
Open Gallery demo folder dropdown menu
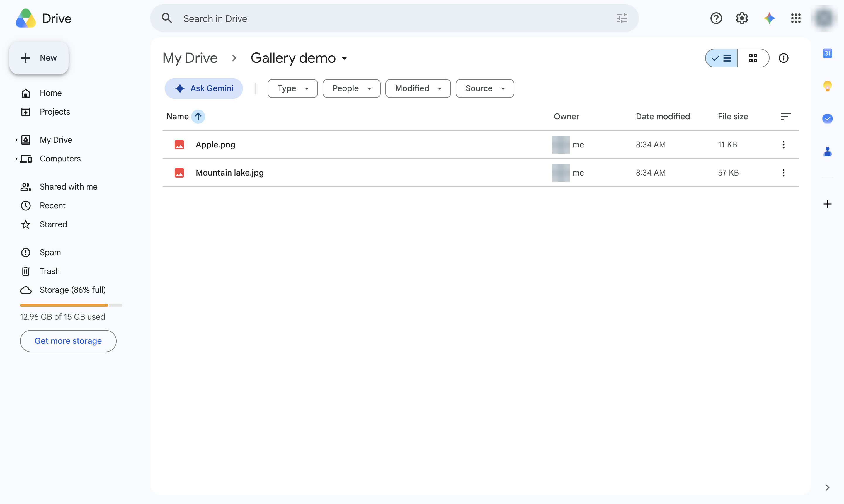coord(344,58)
